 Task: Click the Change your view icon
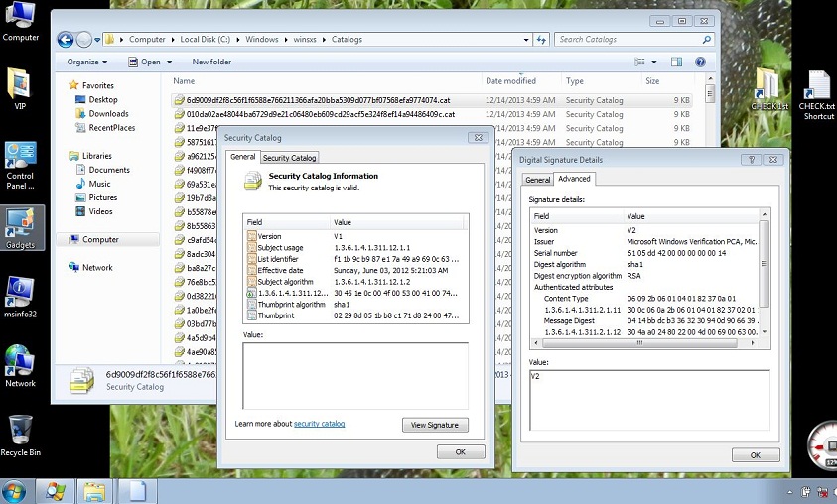pyautogui.click(x=639, y=62)
